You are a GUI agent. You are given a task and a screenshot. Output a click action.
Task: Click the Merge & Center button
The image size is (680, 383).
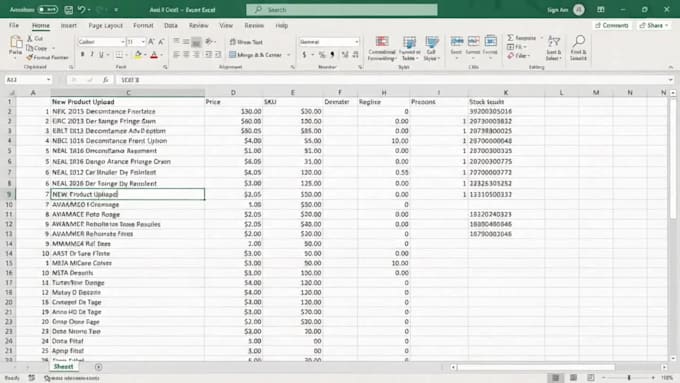(255, 55)
